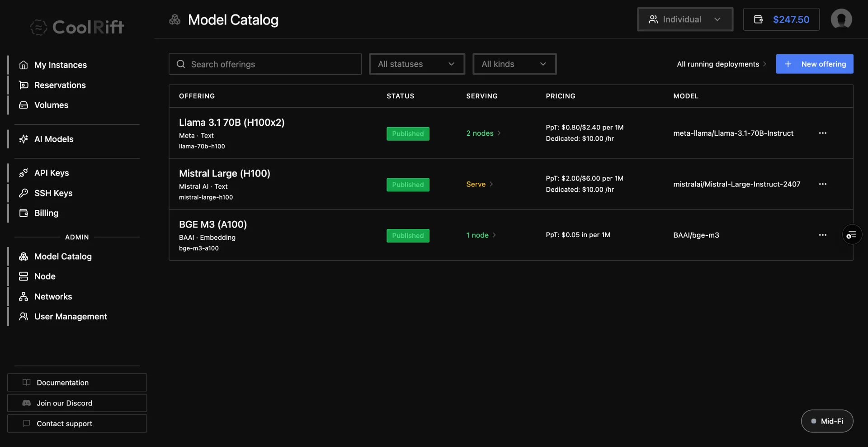
Task: Expand the All kinds filter
Action: pos(514,64)
